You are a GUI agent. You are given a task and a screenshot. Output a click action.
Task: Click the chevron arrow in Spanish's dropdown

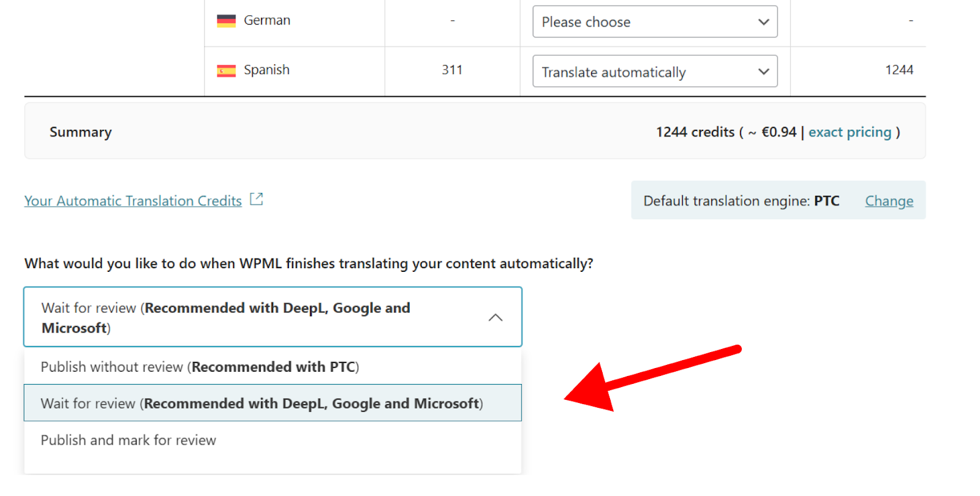tap(763, 72)
